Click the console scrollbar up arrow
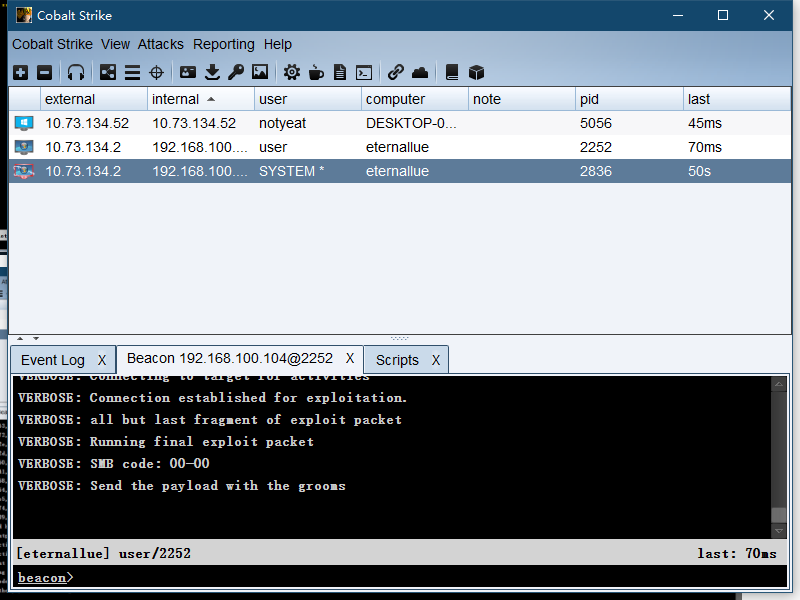The image size is (800, 600). (779, 384)
